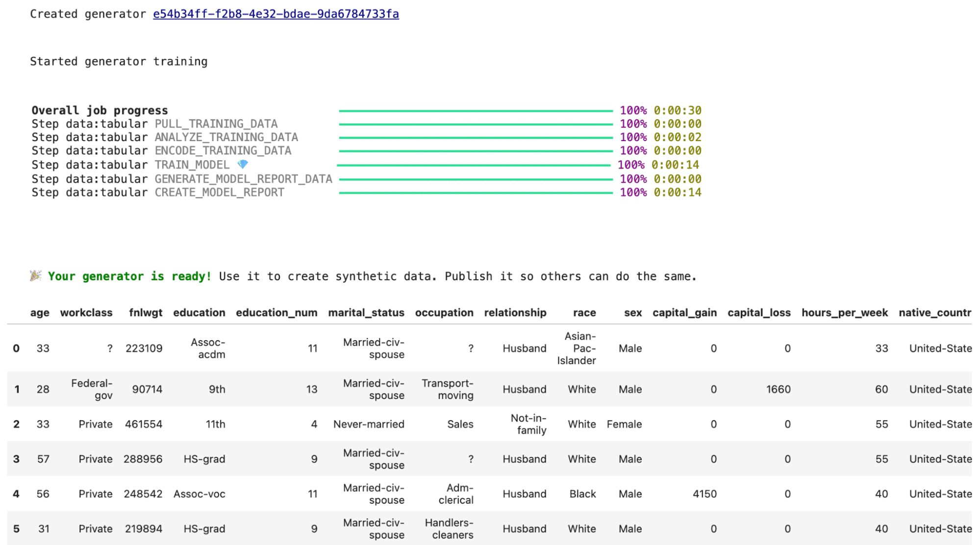Viewport: 980px width, 545px height.
Task: Select the 'marital_status' column header
Action: pyautogui.click(x=366, y=313)
